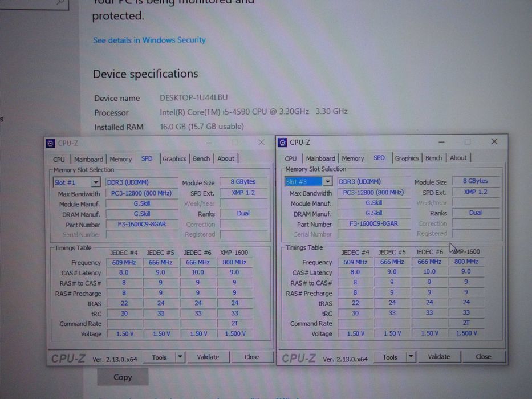Viewport: 532px width, 399px height.
Task: Click PC3-12800 (800 MHz) in left CPU-Z
Action: 142,193
